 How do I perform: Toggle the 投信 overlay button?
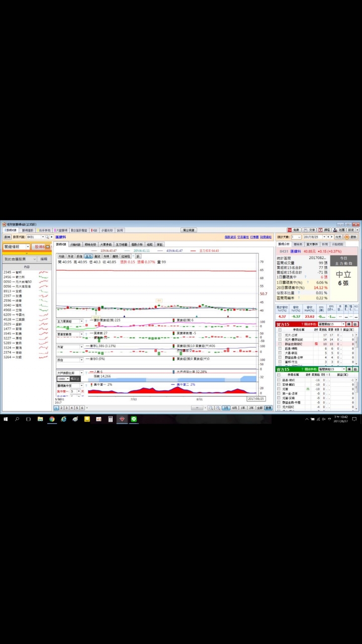[x=79, y=256]
